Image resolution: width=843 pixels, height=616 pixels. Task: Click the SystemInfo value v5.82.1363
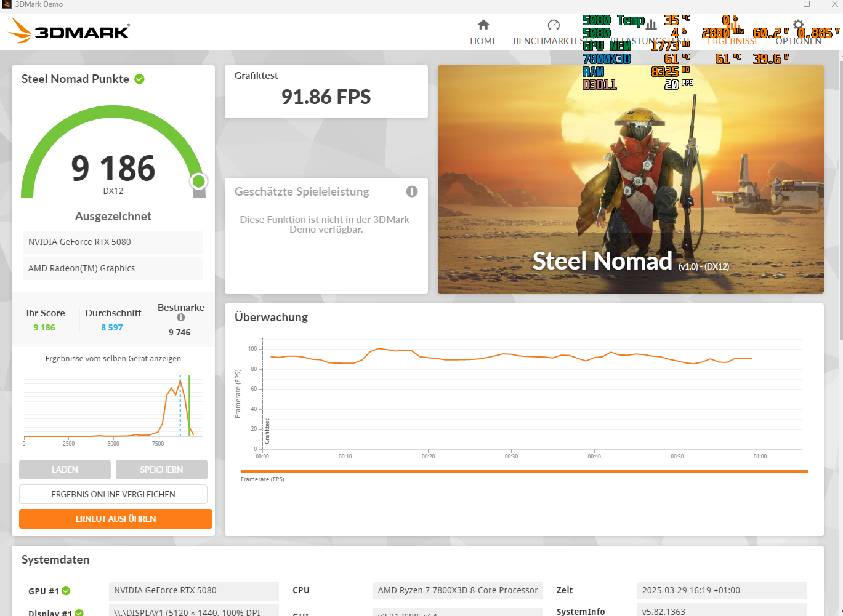tap(722, 611)
